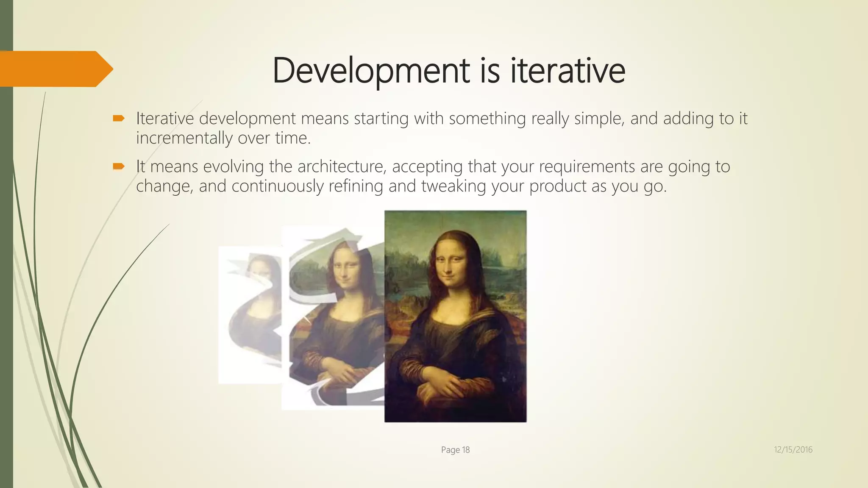
Task: Select the full-color Mona Lisa image
Action: 455,316
